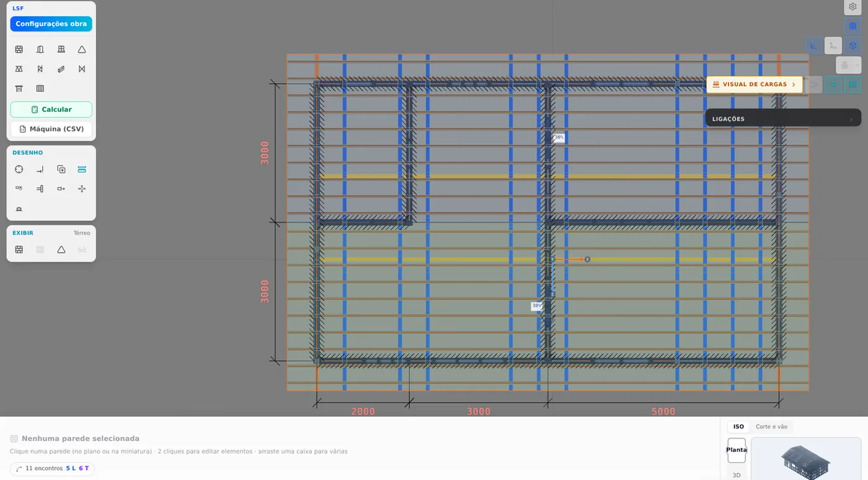Viewport: 868px width, 480px height.
Task: Toggle wall panels visibility in Exibir
Action: (x=19, y=250)
